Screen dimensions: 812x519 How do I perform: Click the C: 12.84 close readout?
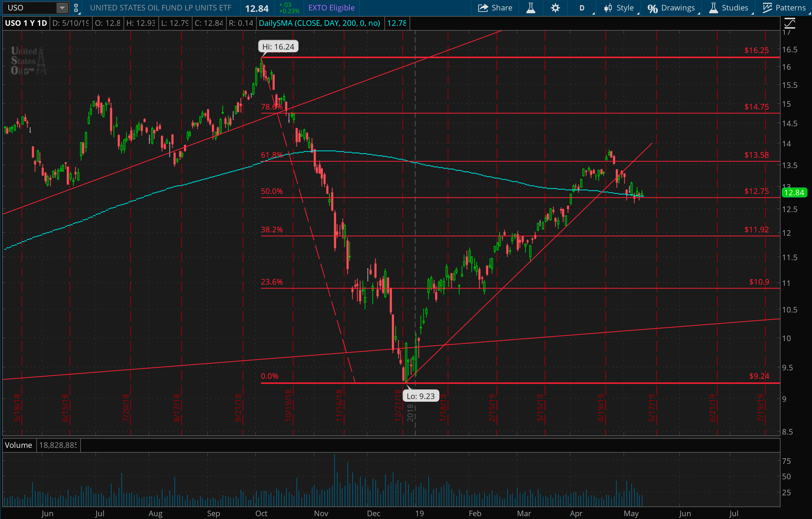tap(209, 23)
